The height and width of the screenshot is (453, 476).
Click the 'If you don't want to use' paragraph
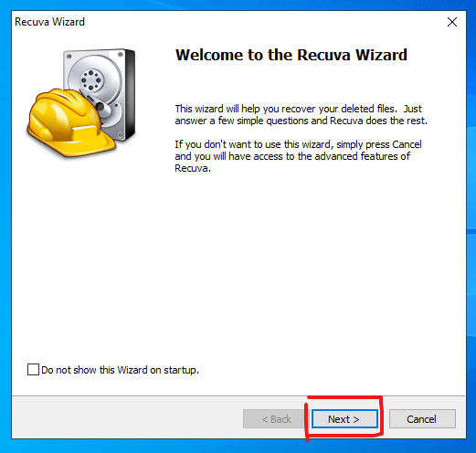(298, 156)
